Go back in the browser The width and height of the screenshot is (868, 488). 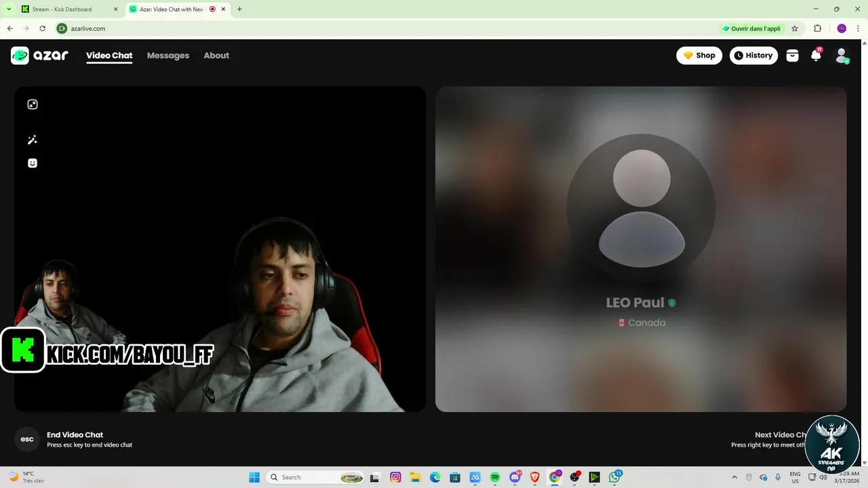pos(9,28)
